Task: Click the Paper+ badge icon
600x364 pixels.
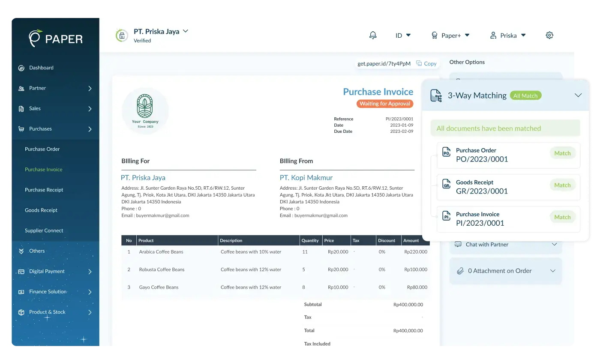Action: point(435,36)
